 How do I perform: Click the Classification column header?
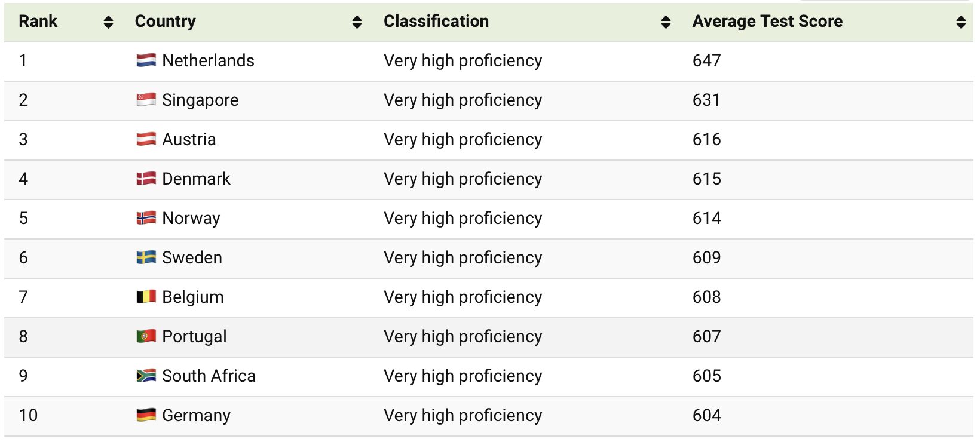click(x=436, y=22)
